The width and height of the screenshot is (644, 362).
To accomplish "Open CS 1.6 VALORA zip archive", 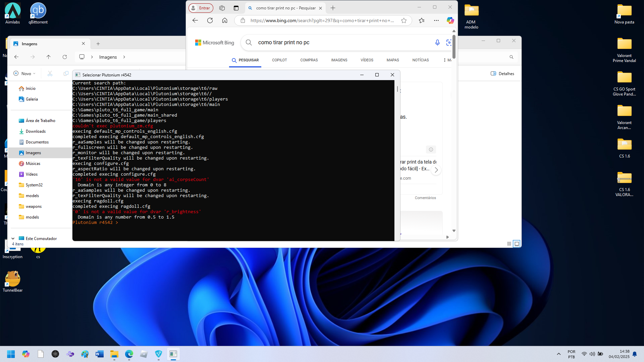I will 624,184.
